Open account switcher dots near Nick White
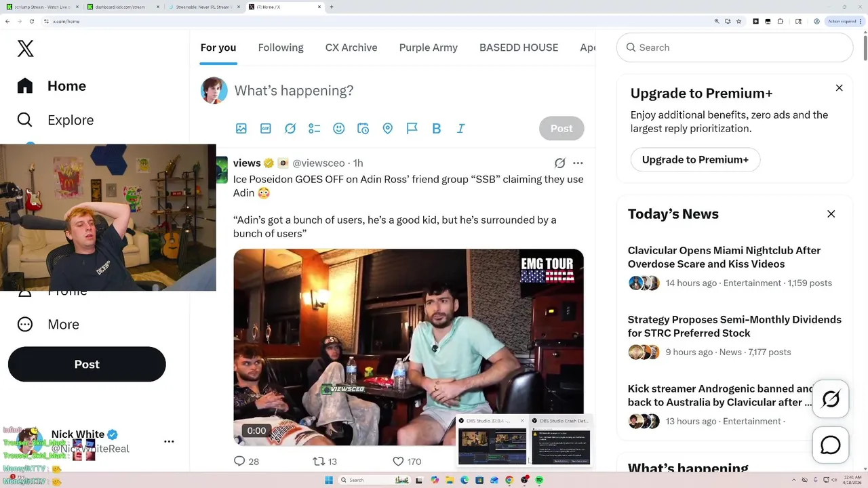Screen dimensions: 868x488 (169, 441)
